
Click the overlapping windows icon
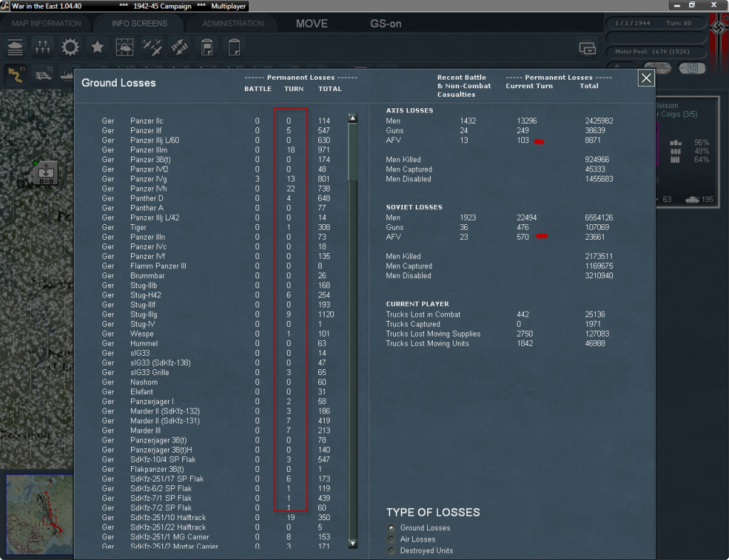[x=587, y=48]
